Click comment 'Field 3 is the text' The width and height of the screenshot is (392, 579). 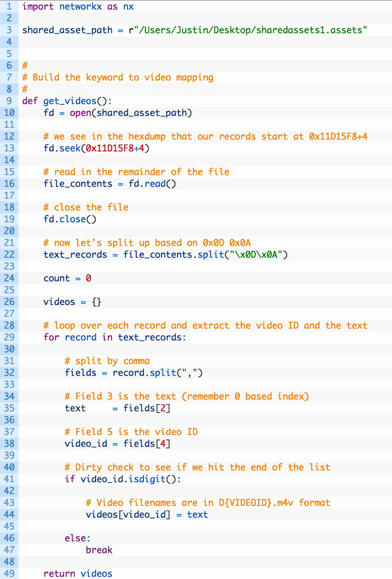pos(187,397)
